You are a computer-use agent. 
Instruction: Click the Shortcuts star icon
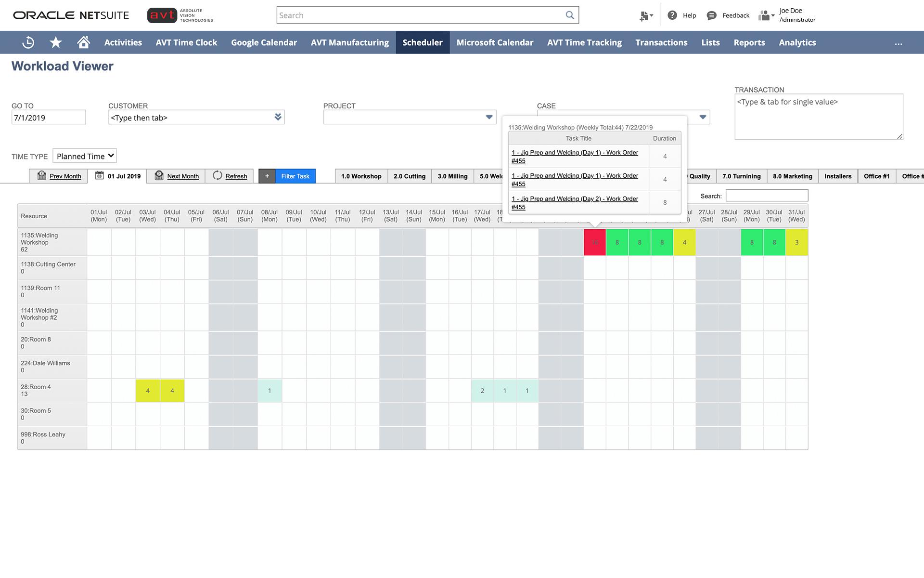56,42
